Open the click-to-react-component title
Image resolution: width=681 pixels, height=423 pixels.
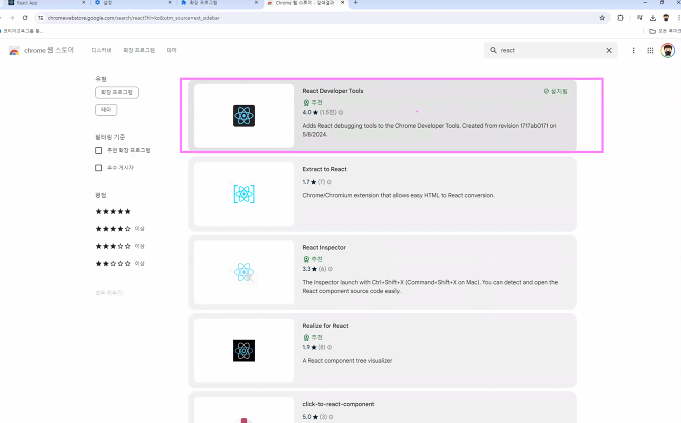[338, 404]
